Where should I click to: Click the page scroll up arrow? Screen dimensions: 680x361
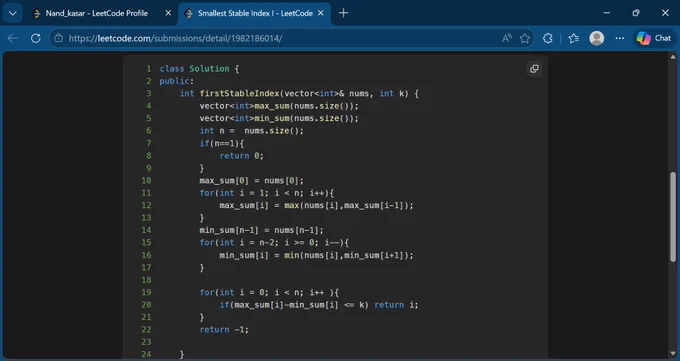tap(673, 57)
